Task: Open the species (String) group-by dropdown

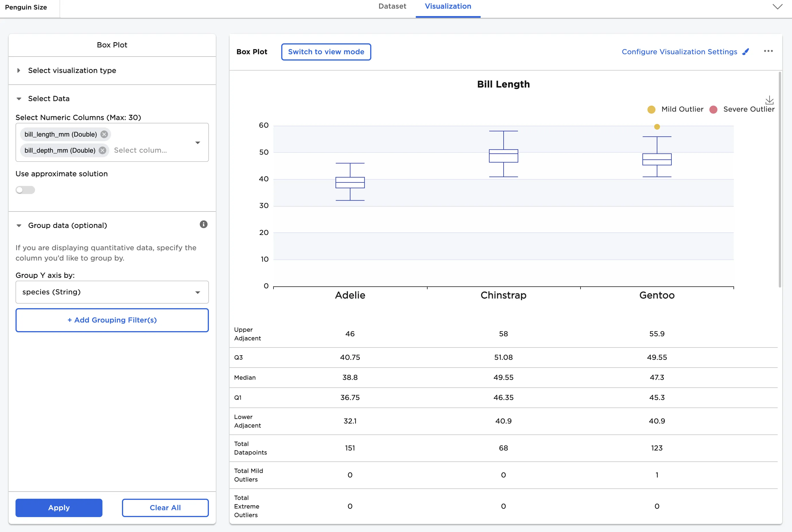Action: tap(112, 292)
